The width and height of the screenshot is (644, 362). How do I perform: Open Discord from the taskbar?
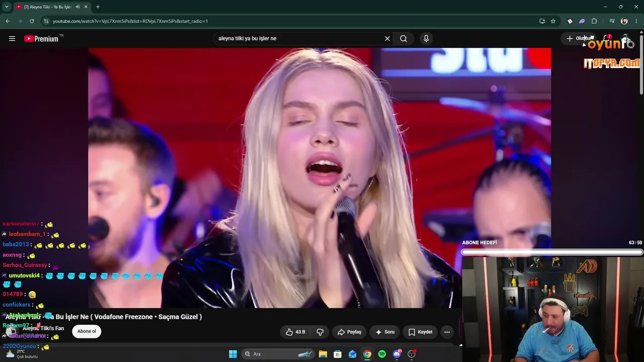(397, 354)
